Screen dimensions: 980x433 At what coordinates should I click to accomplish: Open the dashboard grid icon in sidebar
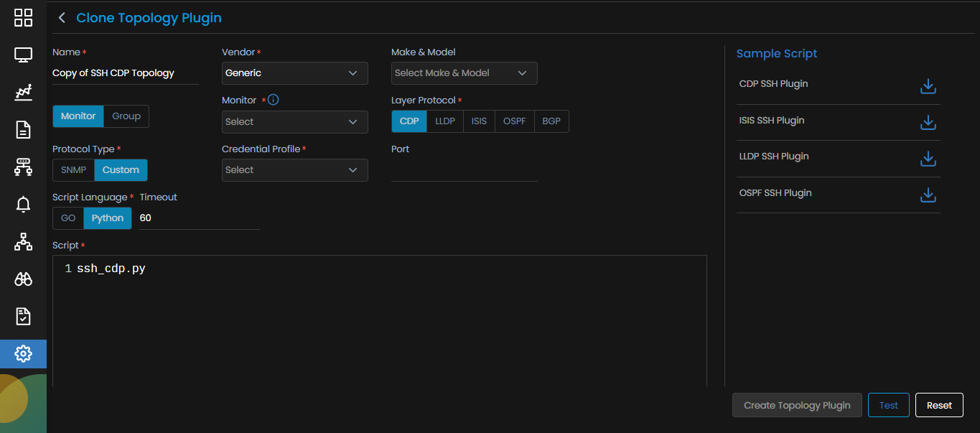pos(23,18)
